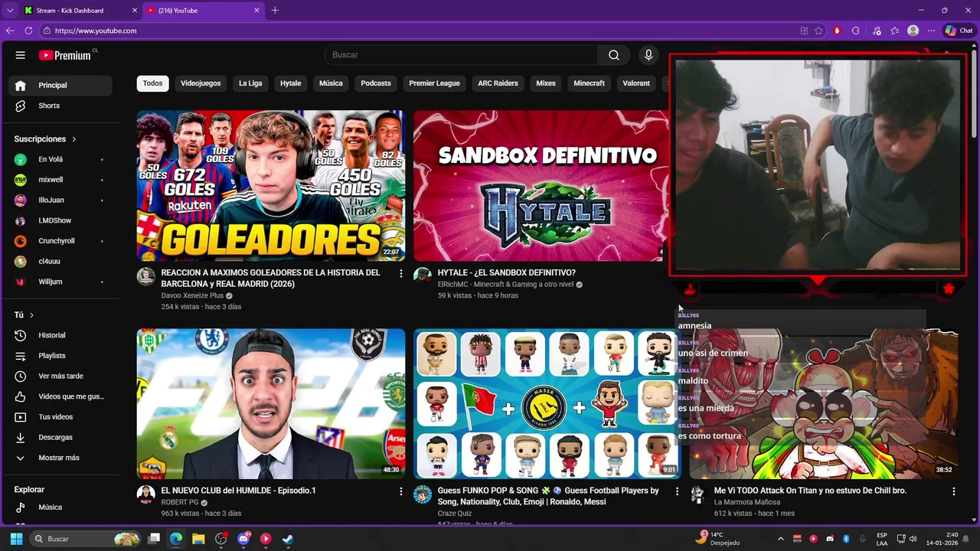
Task: Expand the Tú section
Action: (x=24, y=315)
